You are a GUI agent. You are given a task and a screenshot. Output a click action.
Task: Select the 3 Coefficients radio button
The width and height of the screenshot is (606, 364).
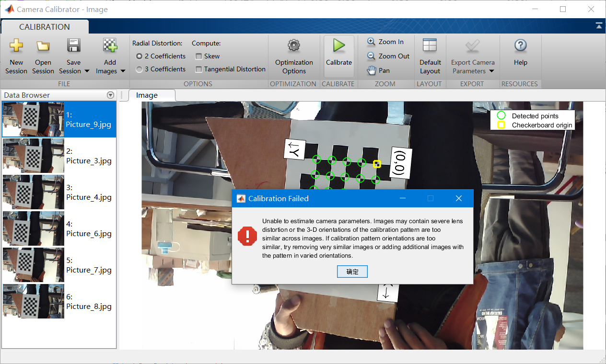(139, 69)
